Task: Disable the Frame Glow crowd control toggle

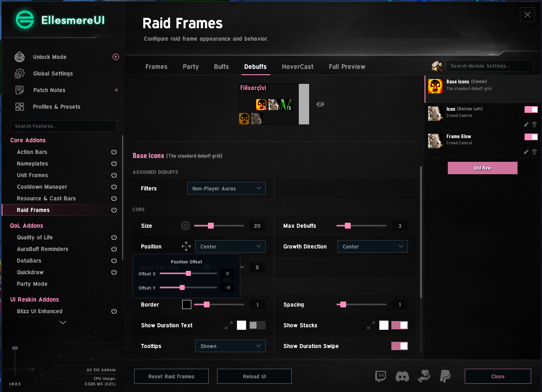Action: click(531, 137)
